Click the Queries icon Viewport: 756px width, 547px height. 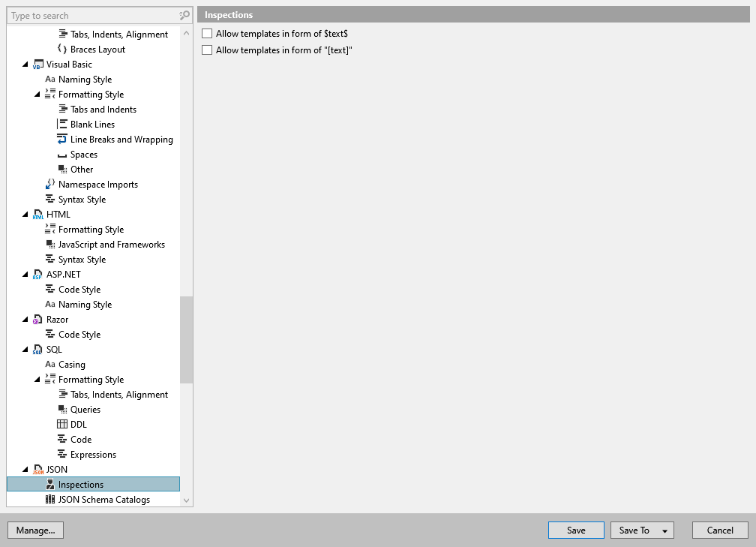tap(63, 410)
